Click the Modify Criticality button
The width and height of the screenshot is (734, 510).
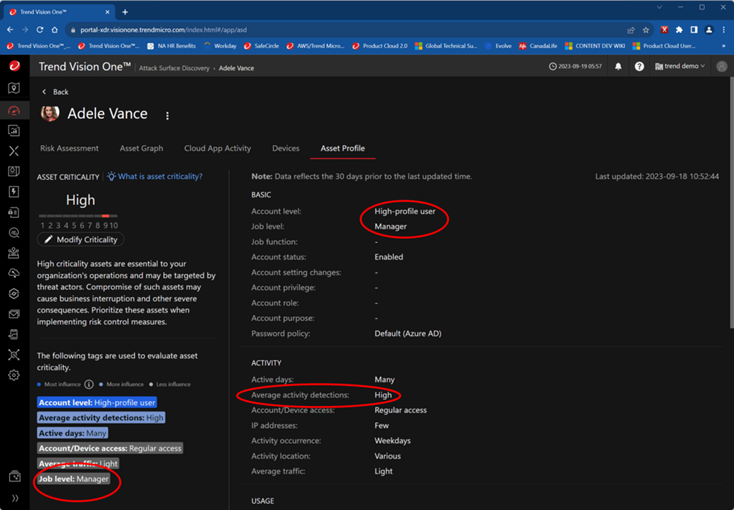pos(81,240)
